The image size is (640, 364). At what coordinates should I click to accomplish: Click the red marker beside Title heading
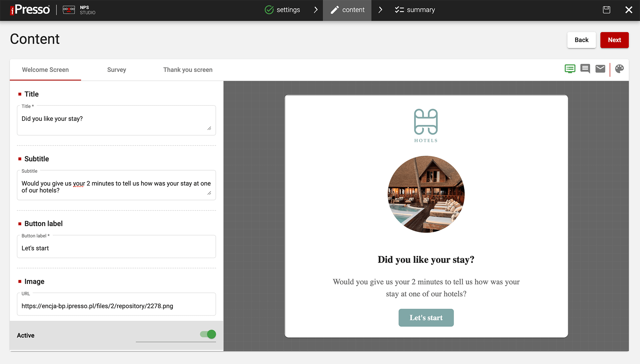point(20,94)
